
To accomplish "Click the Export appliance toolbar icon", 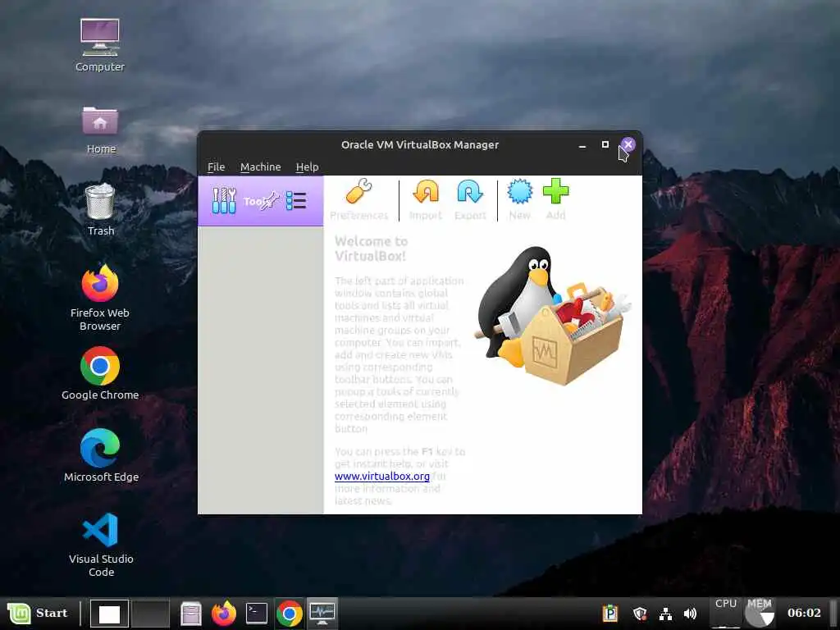I will [470, 199].
